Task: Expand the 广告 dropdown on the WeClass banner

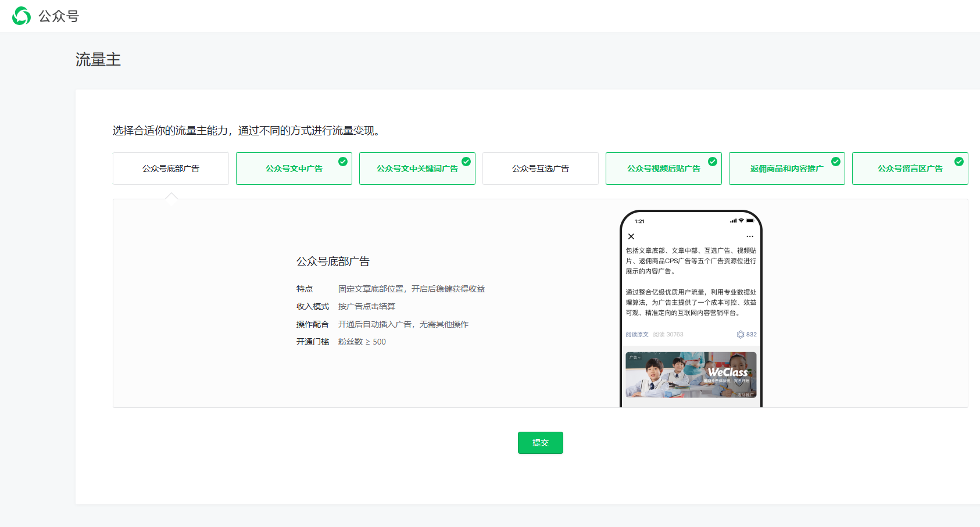Action: (x=635, y=357)
